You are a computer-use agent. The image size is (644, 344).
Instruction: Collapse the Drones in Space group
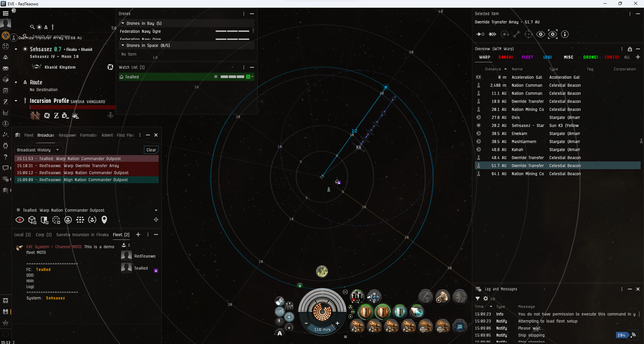[123, 45]
